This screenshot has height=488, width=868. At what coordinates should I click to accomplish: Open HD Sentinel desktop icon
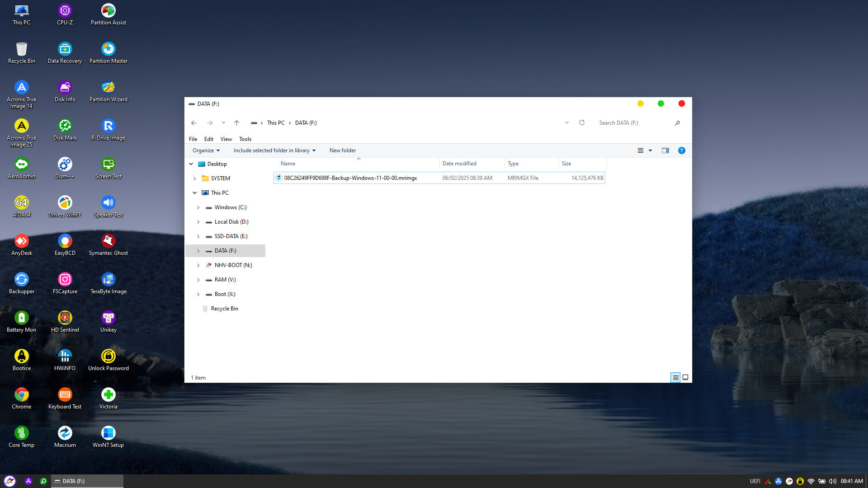point(65,318)
